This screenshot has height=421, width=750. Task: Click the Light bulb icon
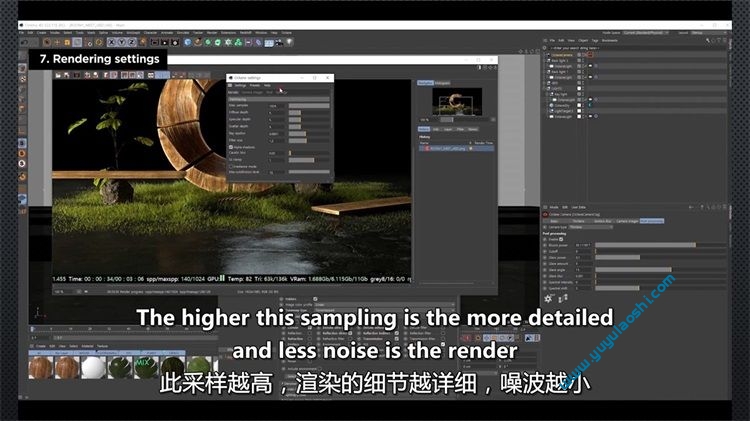[x=289, y=42]
